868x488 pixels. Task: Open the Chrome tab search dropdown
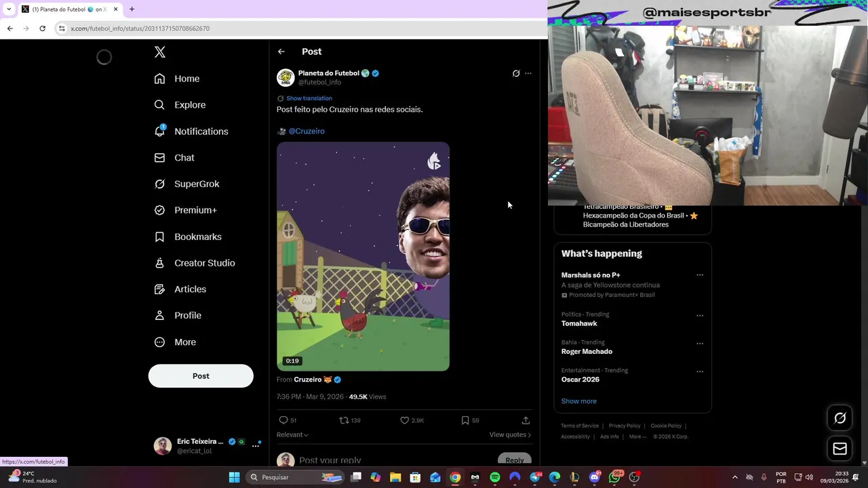9,9
